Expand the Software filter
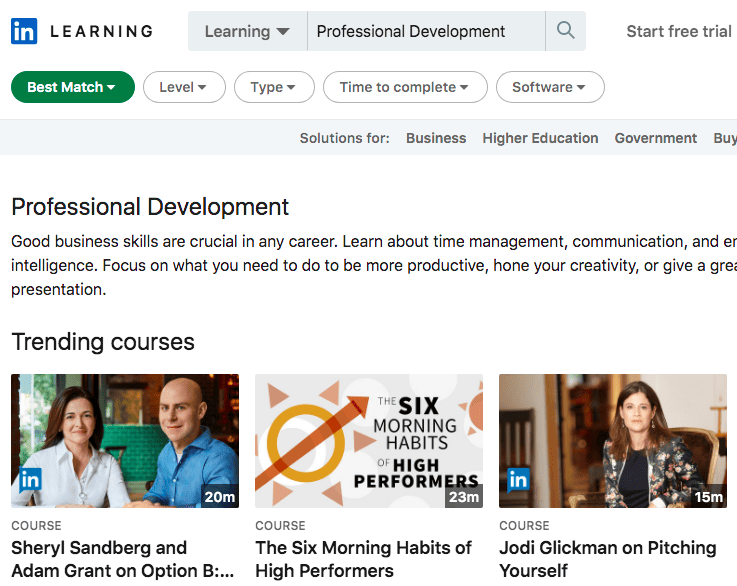The width and height of the screenshot is (737, 586). [550, 87]
